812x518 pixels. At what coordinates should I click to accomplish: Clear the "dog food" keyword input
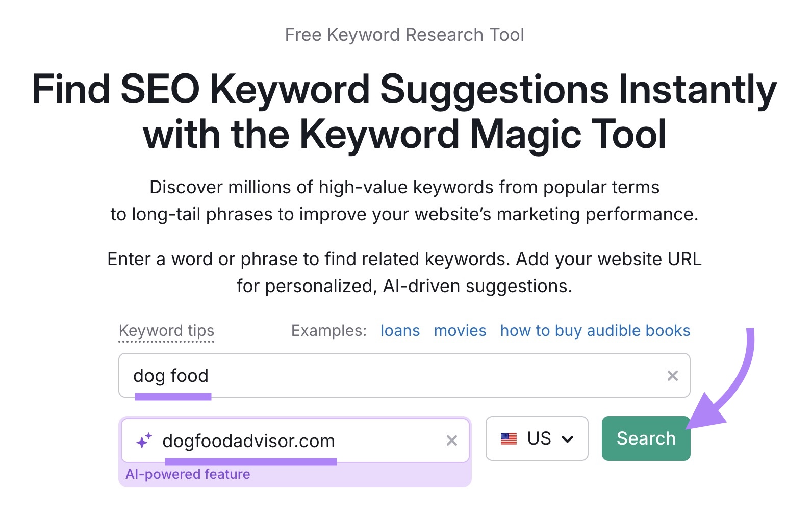673,376
